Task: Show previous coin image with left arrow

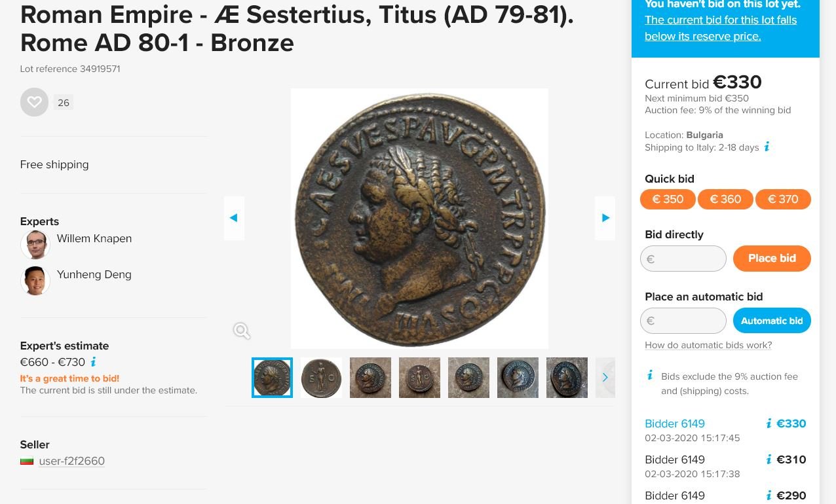Action: pyautogui.click(x=234, y=218)
